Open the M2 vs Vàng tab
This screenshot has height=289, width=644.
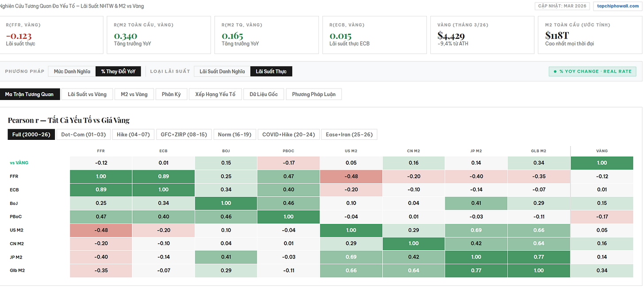[x=134, y=94]
